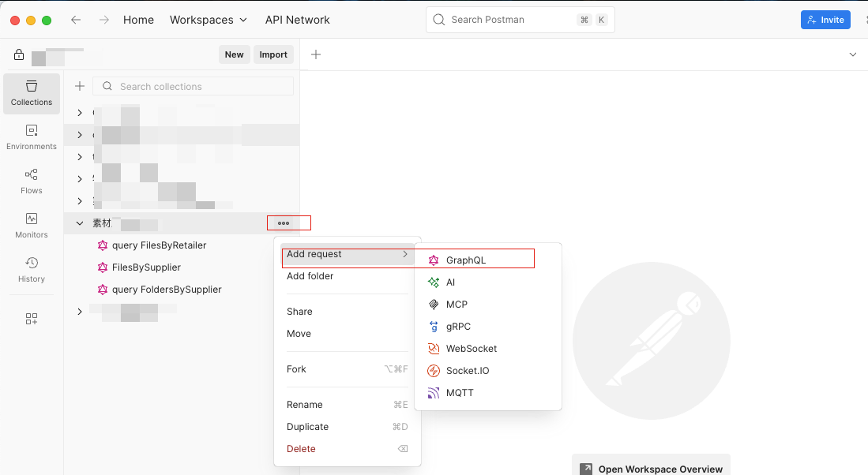The image size is (868, 475).
Task: Open the Collections sidebar panel
Action: pos(32,93)
